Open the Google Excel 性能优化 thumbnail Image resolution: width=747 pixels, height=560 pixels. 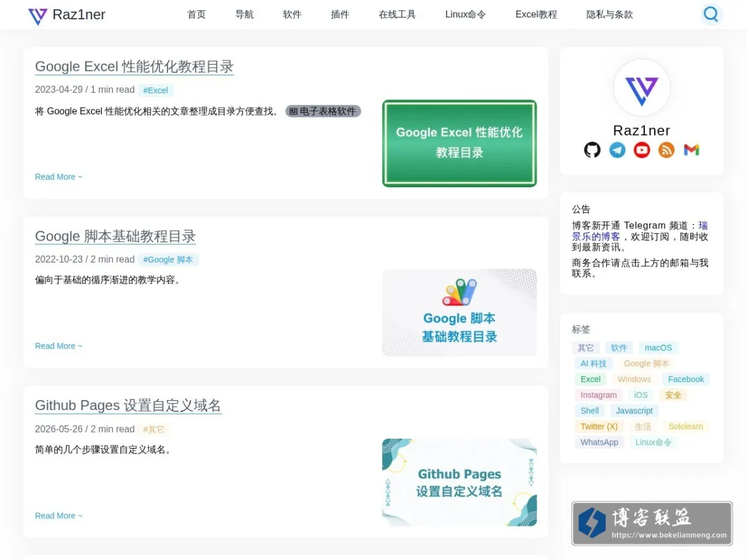click(x=459, y=143)
